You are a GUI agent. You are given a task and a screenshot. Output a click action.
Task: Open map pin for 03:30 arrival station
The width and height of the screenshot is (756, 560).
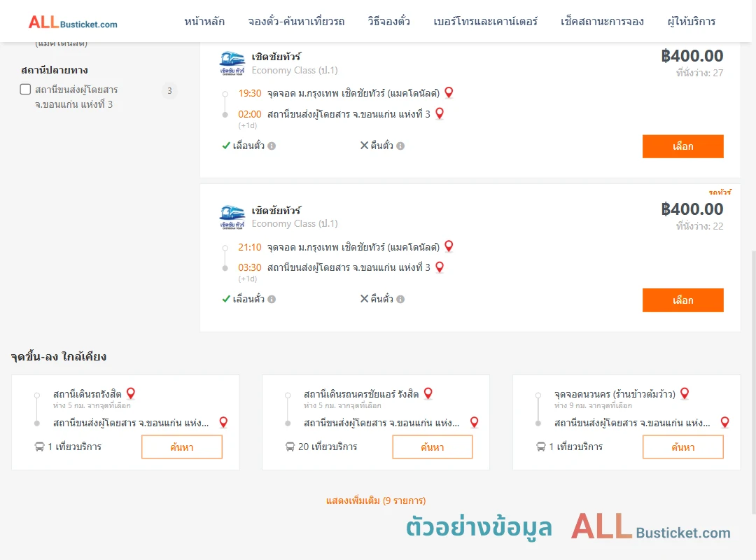pyautogui.click(x=440, y=267)
